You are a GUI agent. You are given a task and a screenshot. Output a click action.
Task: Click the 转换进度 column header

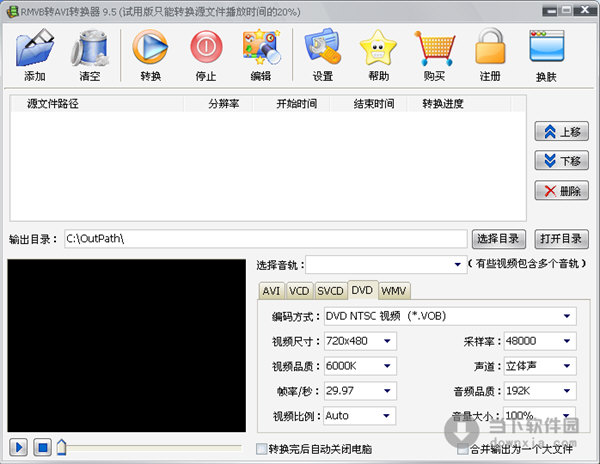tap(459, 104)
